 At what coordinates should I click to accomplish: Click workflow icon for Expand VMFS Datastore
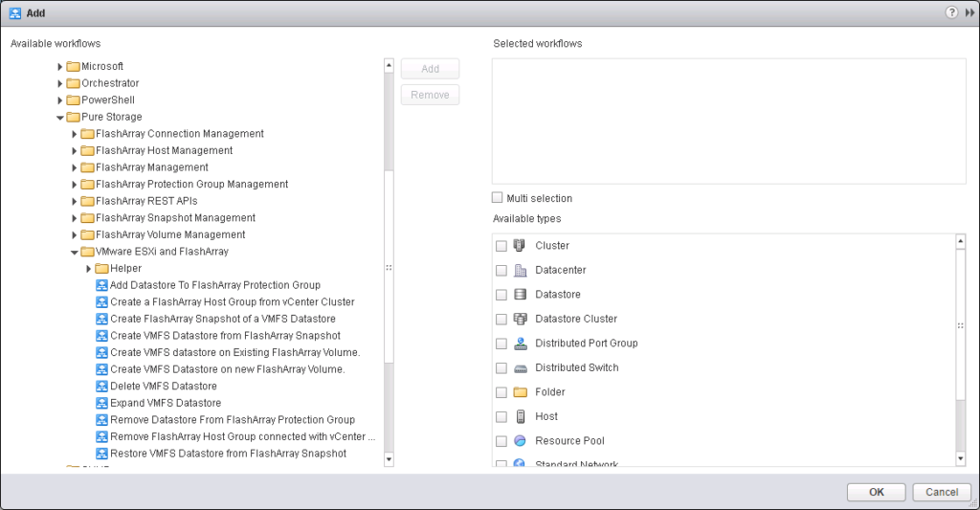pyautogui.click(x=101, y=403)
